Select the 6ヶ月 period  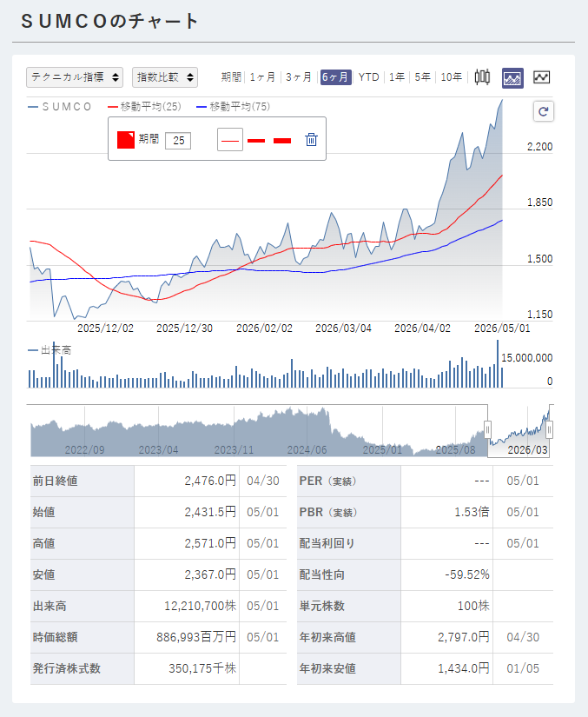(x=335, y=77)
